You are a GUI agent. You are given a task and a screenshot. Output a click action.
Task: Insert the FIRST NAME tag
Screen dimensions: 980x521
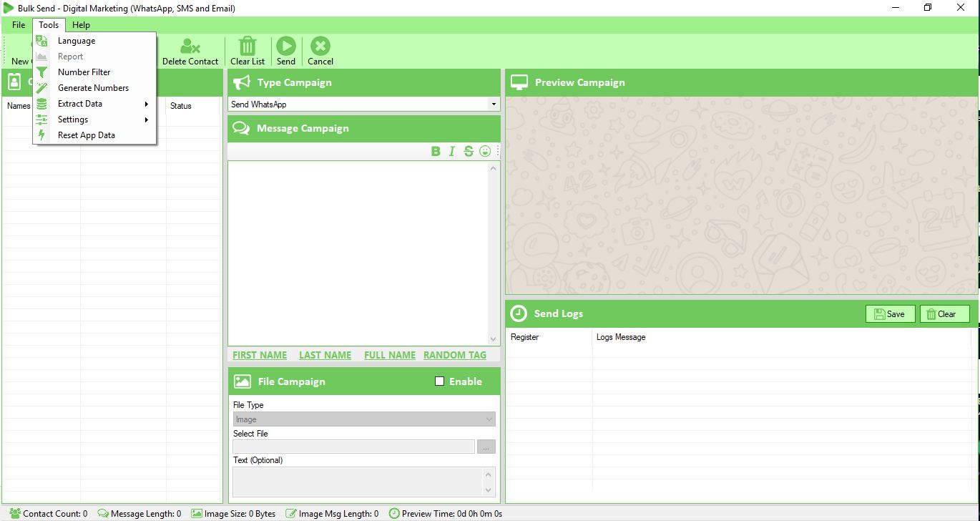tap(260, 355)
